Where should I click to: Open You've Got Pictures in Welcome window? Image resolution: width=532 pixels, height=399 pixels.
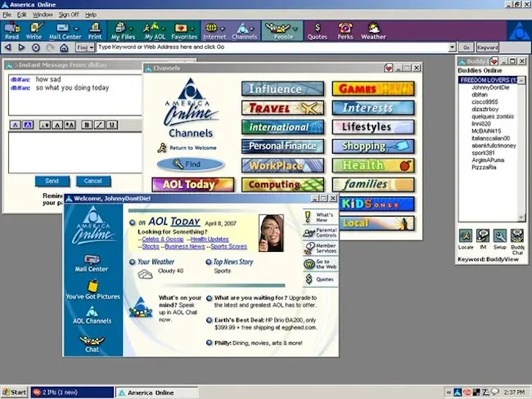pos(92,290)
